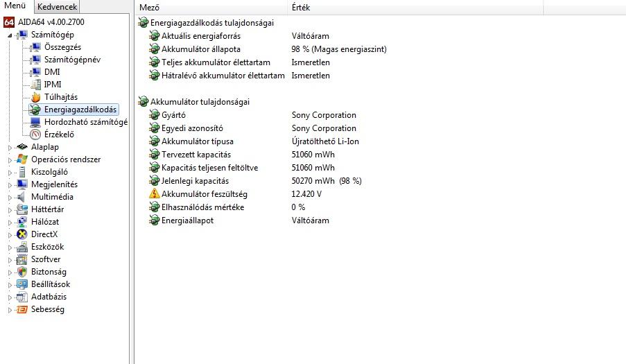Click the Multimédia speaker icon
The width and height of the screenshot is (626, 364).
tap(22, 197)
